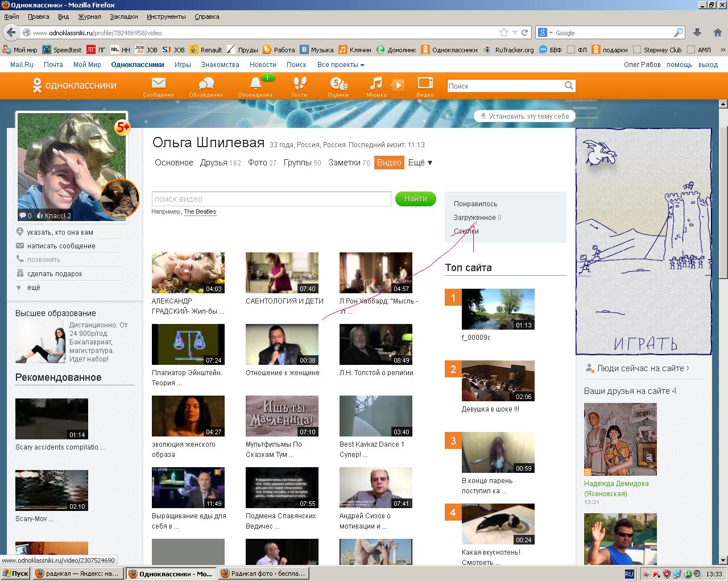Play the Девушка в шоке top video
The width and height of the screenshot is (728, 582).
(498, 381)
